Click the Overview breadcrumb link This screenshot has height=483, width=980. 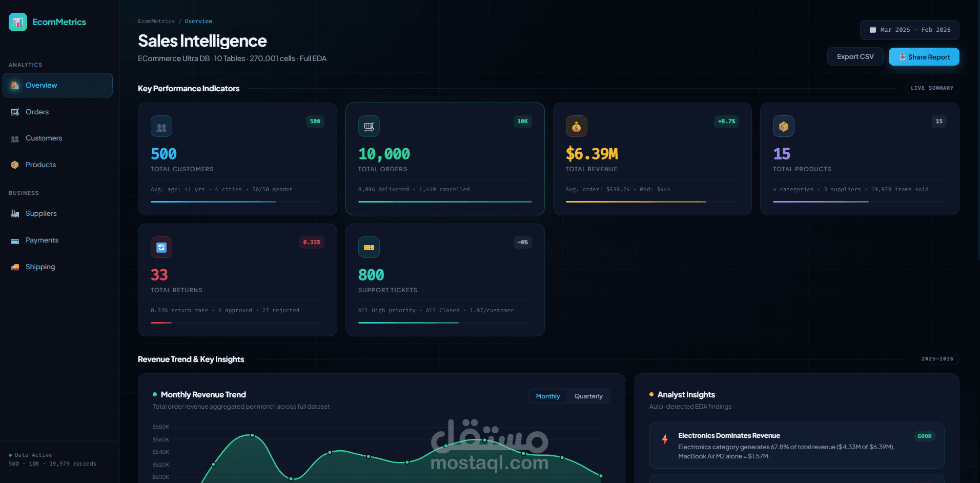[x=198, y=21]
